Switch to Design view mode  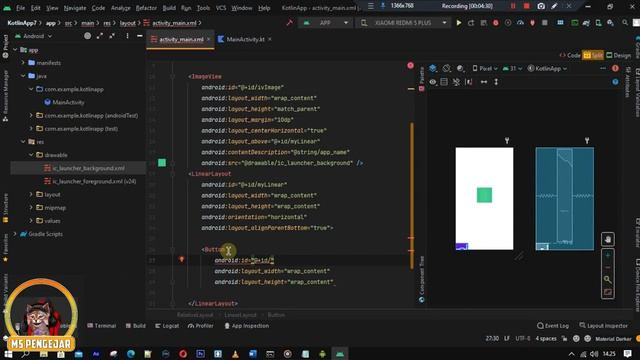point(618,55)
